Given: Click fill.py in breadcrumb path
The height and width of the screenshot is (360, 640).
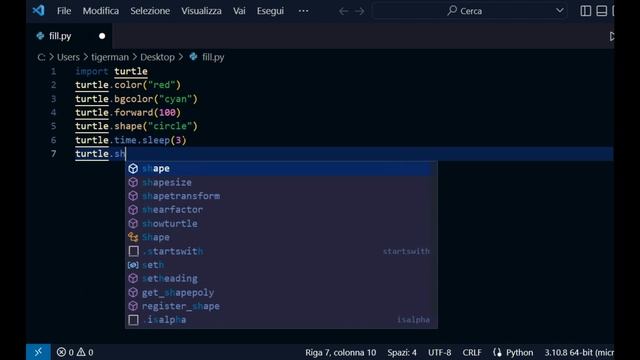Looking at the screenshot, I should (213, 57).
